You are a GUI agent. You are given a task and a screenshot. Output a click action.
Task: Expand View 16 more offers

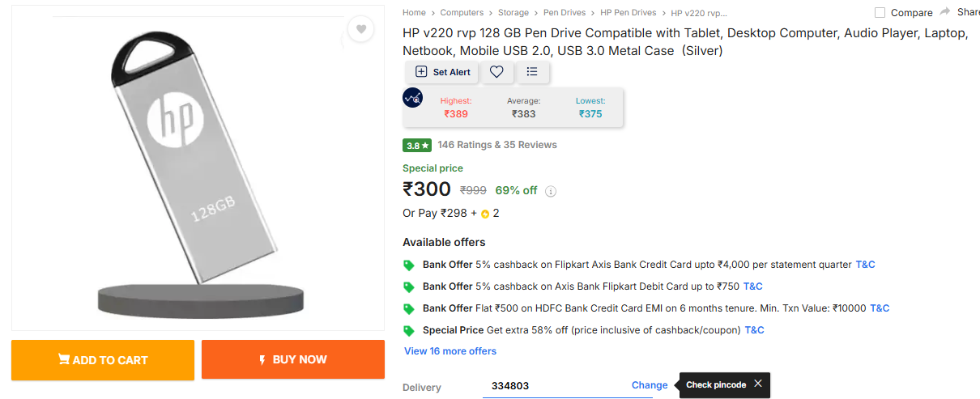[x=450, y=351]
